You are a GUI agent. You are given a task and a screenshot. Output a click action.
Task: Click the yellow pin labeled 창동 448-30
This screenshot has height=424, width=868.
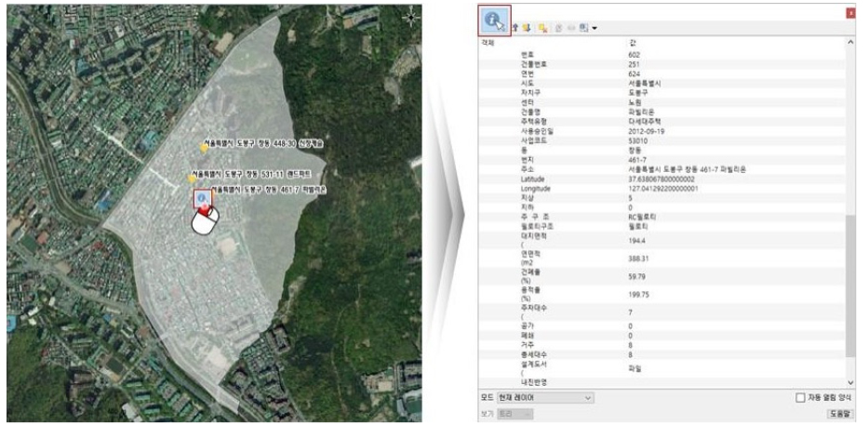coord(204,147)
